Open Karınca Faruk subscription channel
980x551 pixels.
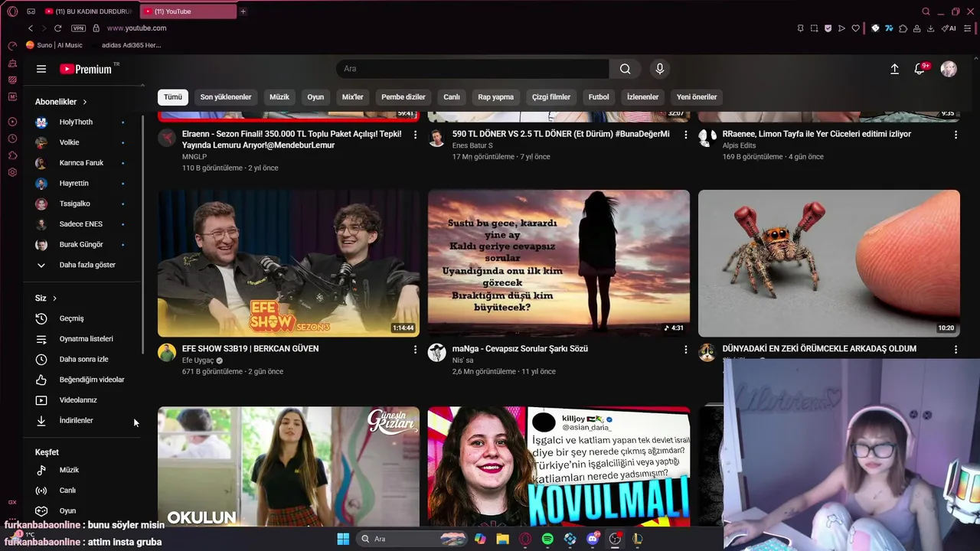click(83, 163)
